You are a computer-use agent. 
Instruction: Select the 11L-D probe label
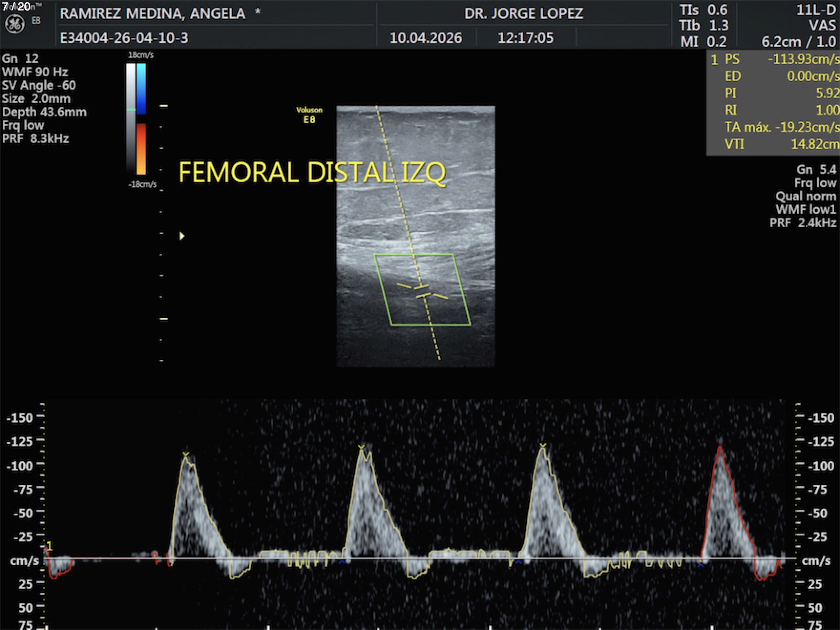click(x=816, y=10)
